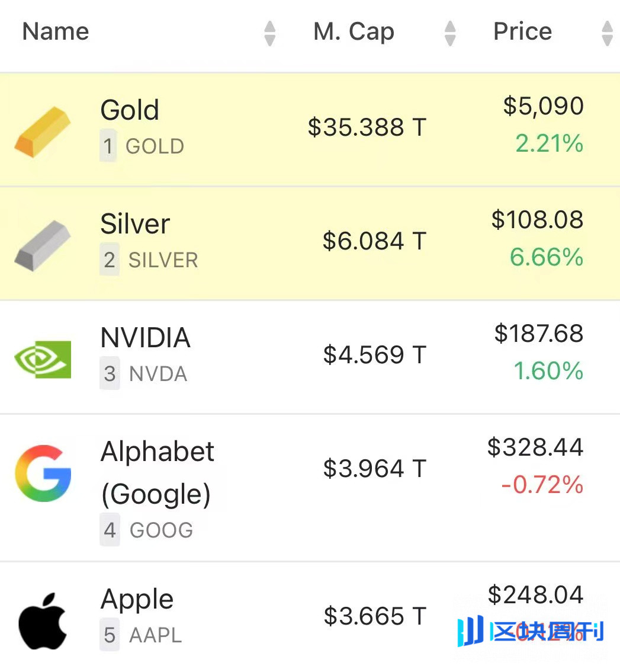The width and height of the screenshot is (620, 672).
Task: Open the Gold asset link
Action: tap(130, 110)
